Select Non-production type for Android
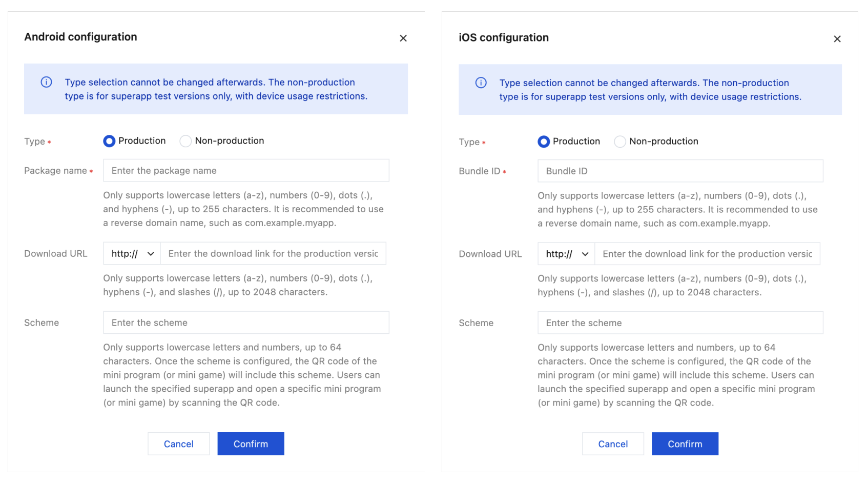The height and width of the screenshot is (483, 868). (185, 141)
